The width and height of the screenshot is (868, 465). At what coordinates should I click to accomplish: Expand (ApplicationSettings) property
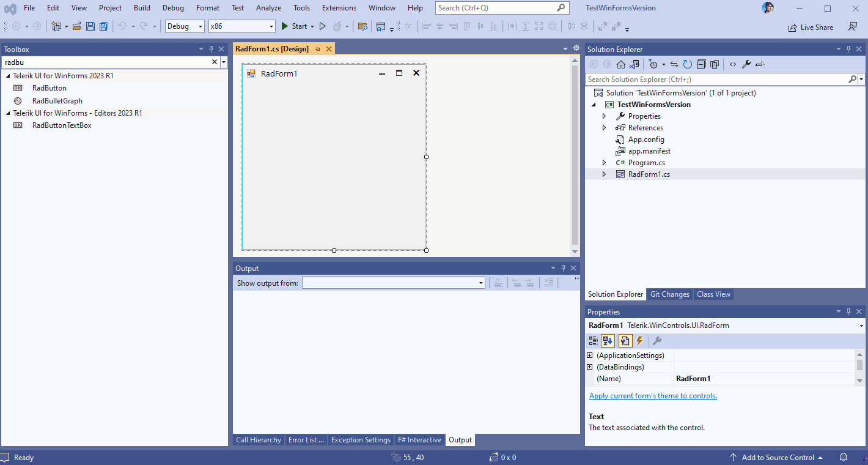coord(590,355)
